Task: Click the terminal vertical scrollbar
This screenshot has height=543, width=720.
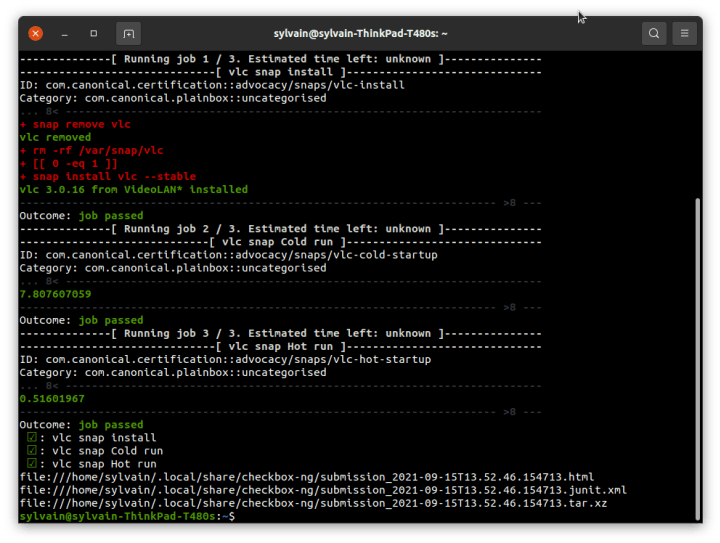Action: pos(698,358)
